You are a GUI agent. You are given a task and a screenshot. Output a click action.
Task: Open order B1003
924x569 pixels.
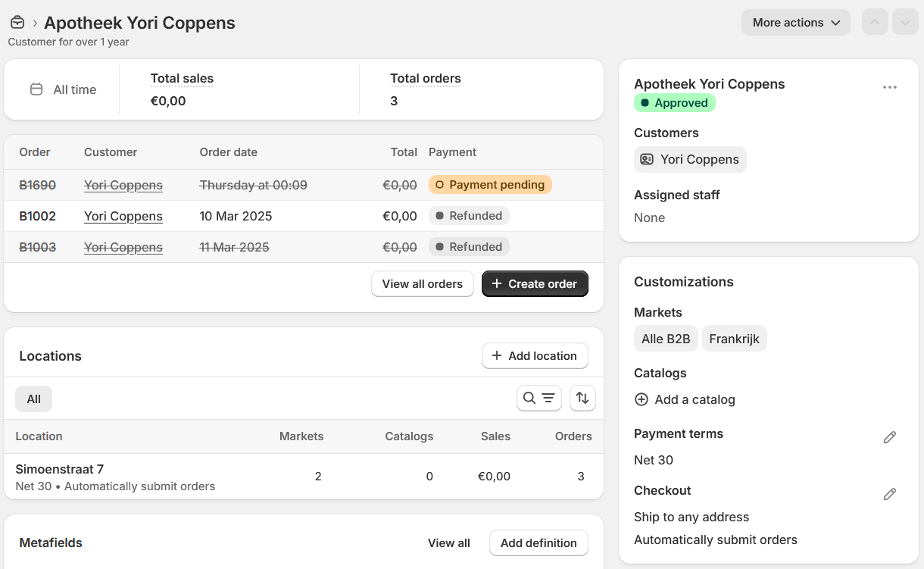[37, 247]
